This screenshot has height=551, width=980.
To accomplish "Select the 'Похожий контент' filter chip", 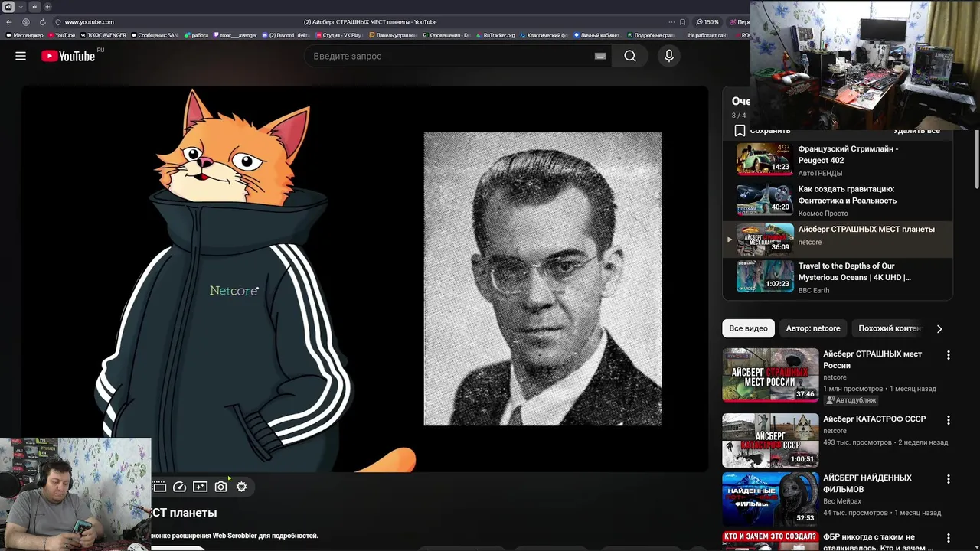I will click(889, 328).
